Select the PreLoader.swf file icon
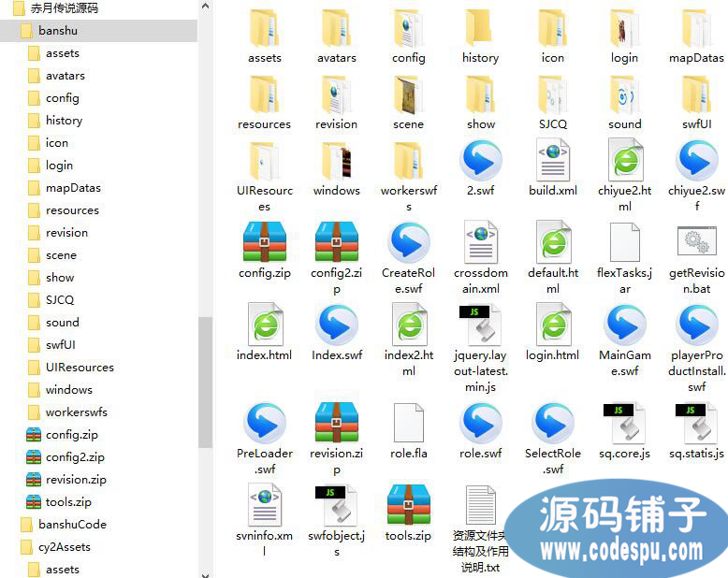This screenshot has width=728, height=578. [x=265, y=423]
